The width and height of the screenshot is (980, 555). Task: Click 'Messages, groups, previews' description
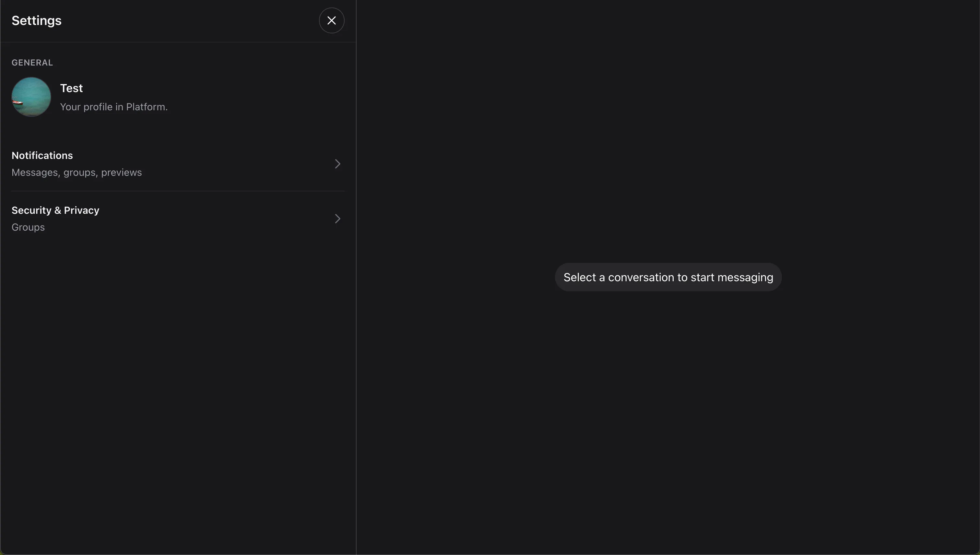[77, 172]
